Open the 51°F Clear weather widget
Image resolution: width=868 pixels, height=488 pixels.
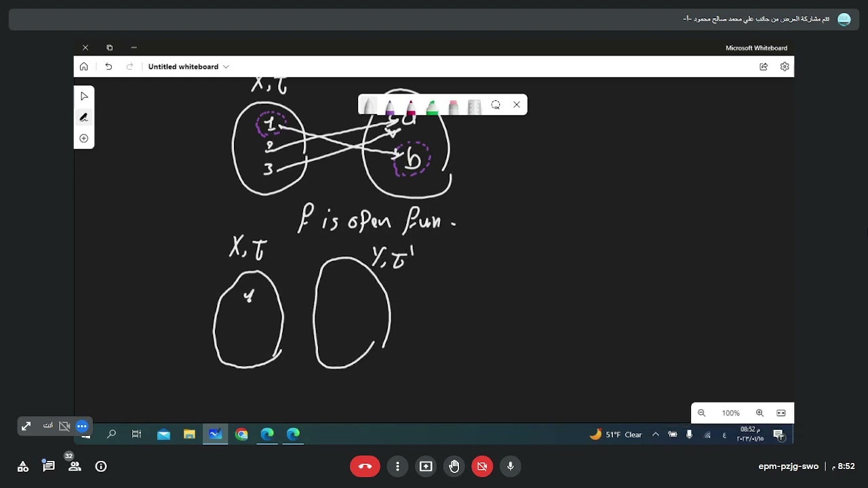tap(616, 434)
